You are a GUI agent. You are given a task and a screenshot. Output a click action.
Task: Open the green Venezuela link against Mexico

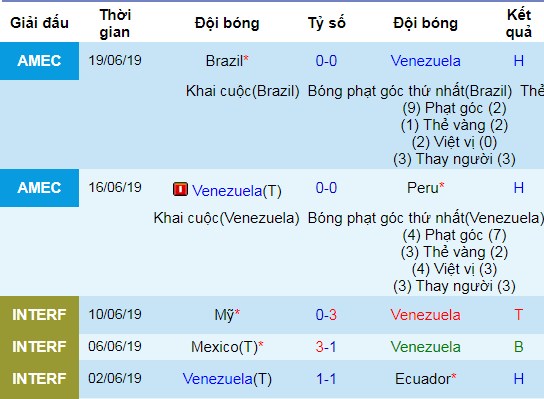[425, 347]
